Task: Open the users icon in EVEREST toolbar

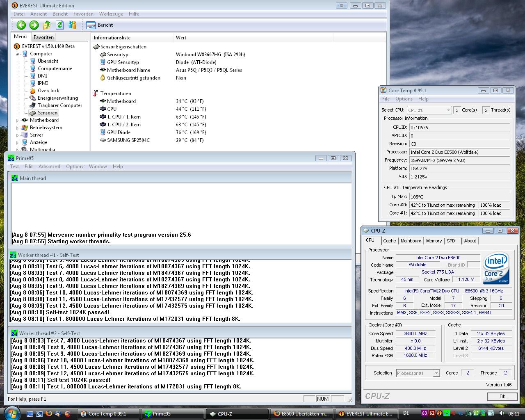Action: [x=73, y=25]
